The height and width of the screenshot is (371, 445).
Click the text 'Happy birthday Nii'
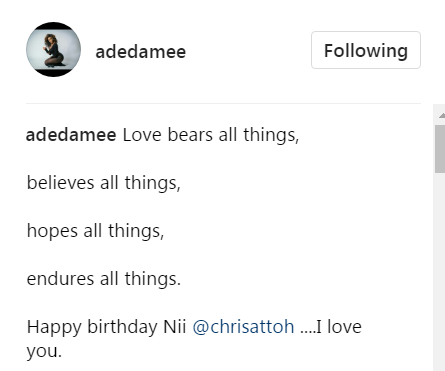point(106,327)
